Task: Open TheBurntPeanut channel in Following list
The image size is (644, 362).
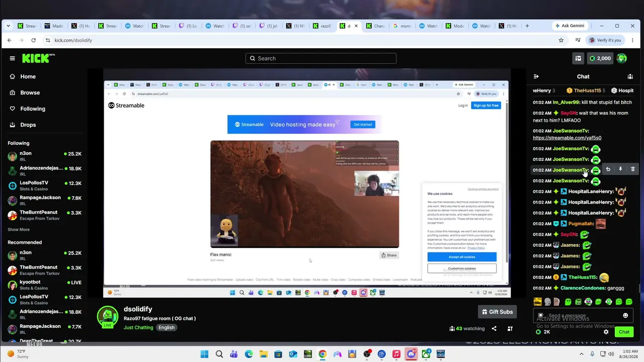Action: click(44, 215)
